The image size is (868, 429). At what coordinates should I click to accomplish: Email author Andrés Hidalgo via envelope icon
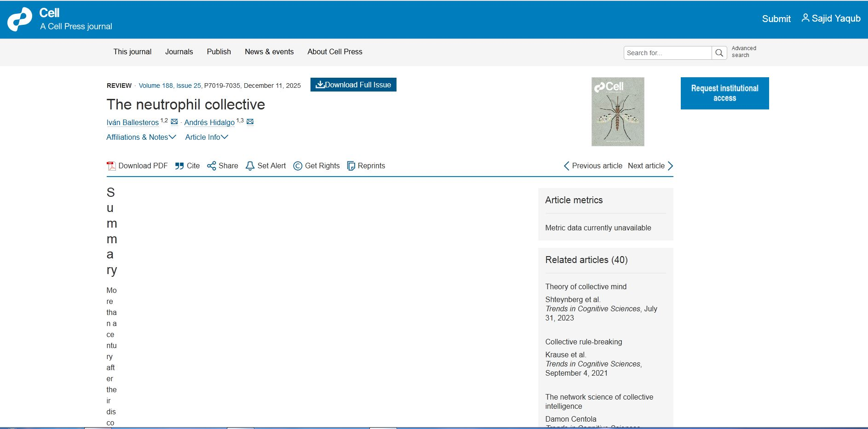[x=250, y=122]
